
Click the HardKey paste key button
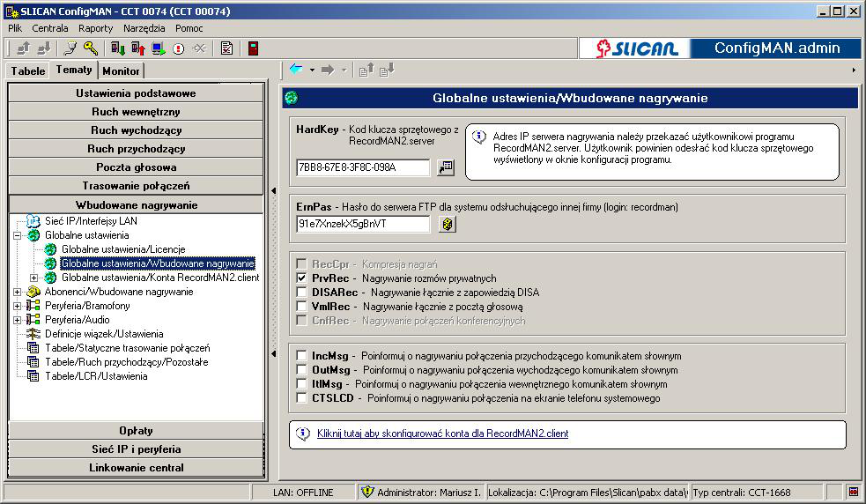[445, 167]
